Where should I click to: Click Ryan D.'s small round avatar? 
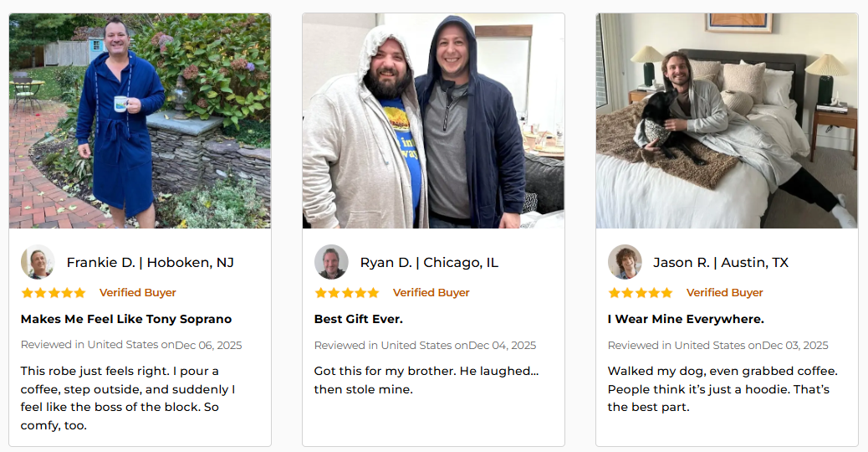[331, 262]
